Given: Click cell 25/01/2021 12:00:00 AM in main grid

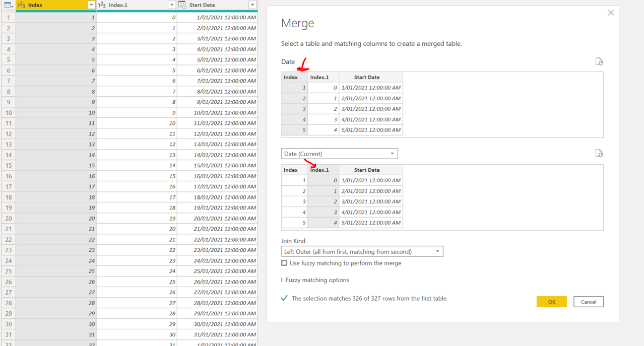Looking at the screenshot, I should [217, 271].
